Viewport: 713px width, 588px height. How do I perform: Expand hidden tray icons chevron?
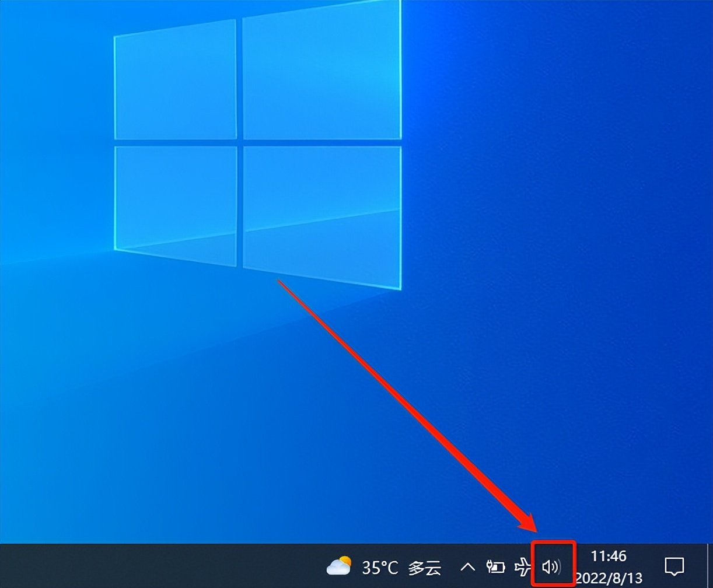468,566
